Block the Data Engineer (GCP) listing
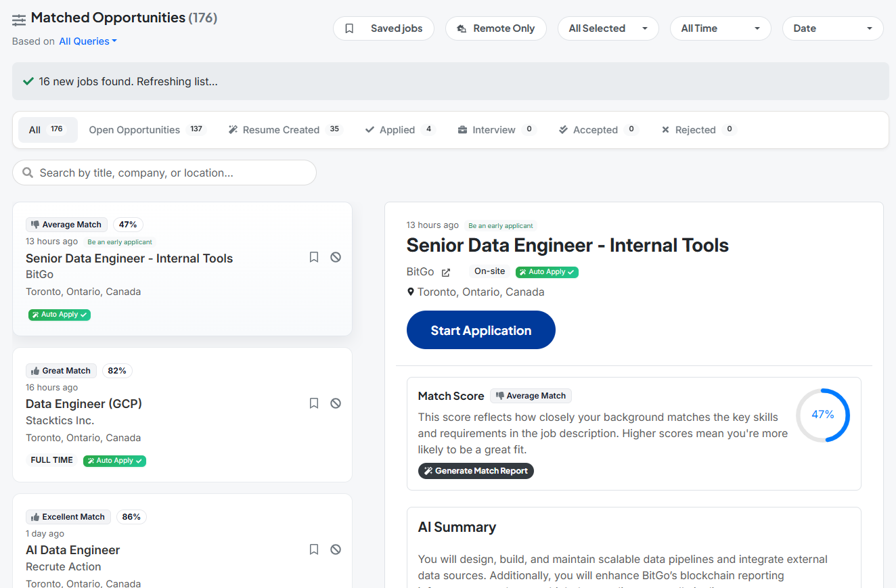Viewport: 896px width, 588px height. pos(336,403)
